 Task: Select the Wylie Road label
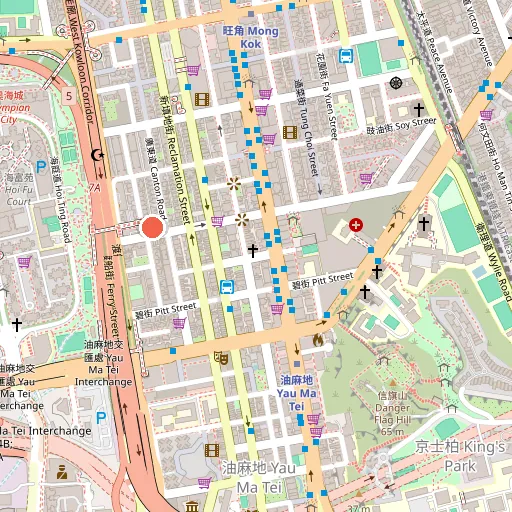coord(494,262)
